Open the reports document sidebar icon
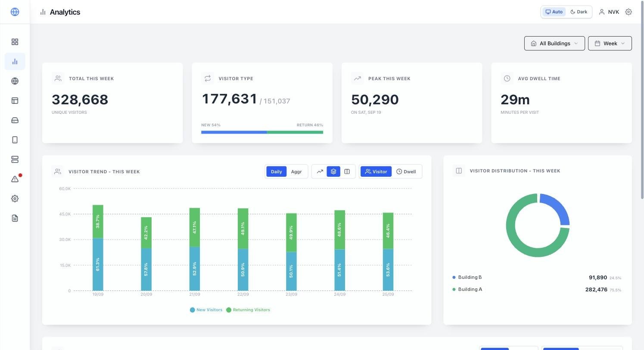 point(15,218)
